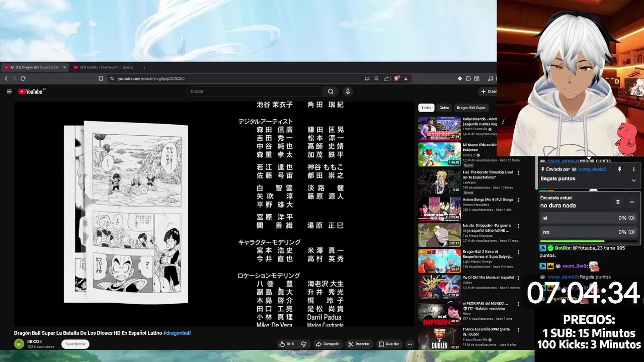Click the YouTube search magnifier button
The width and height of the screenshot is (644, 362).
pos(331,92)
